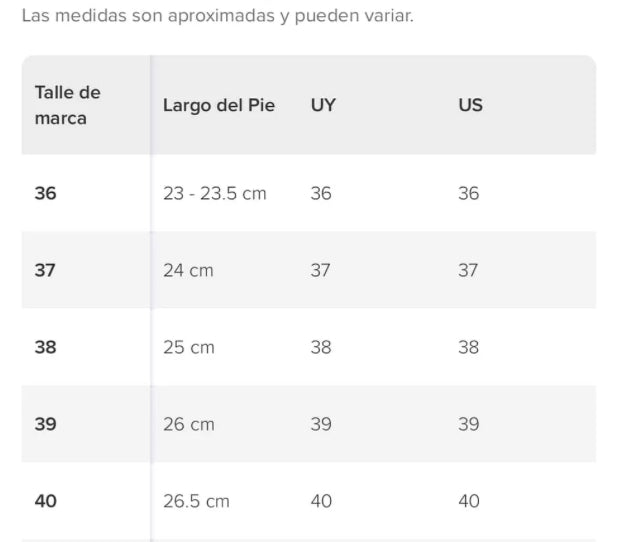Click the US column value 37

468,270
